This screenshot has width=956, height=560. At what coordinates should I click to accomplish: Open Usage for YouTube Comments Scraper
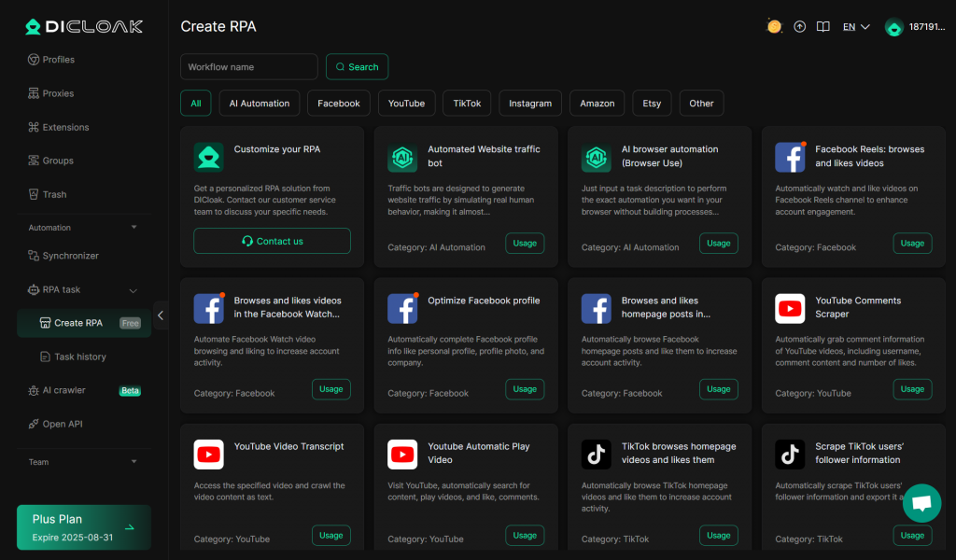913,389
